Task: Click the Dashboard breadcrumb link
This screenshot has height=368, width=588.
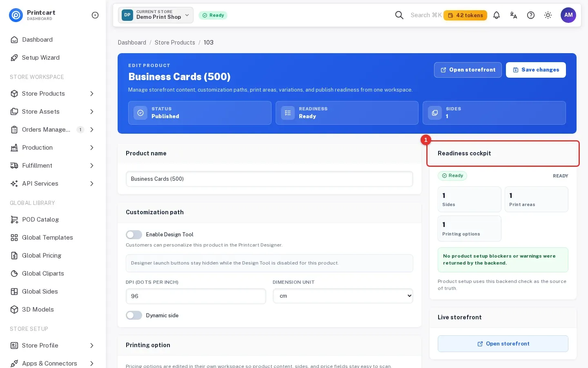Action: point(132,43)
